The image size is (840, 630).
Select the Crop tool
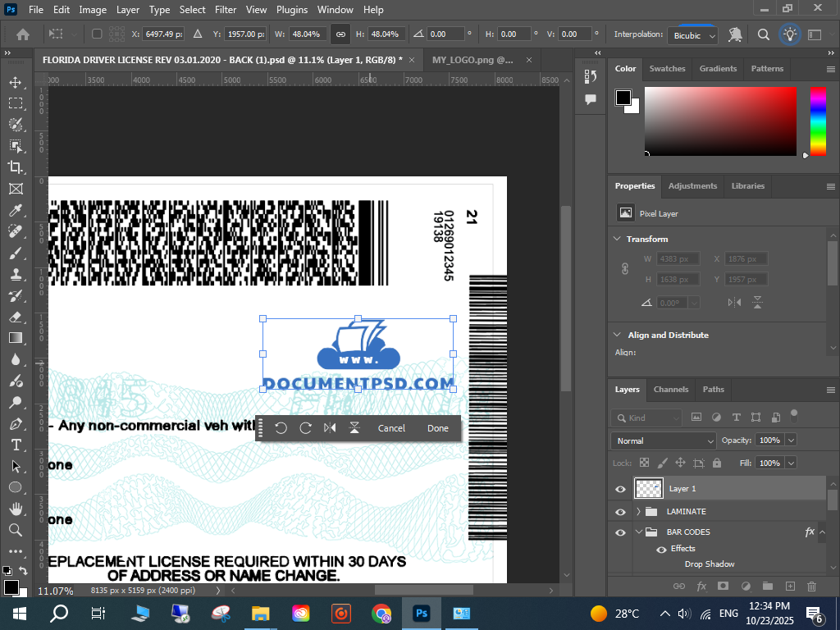(x=16, y=167)
